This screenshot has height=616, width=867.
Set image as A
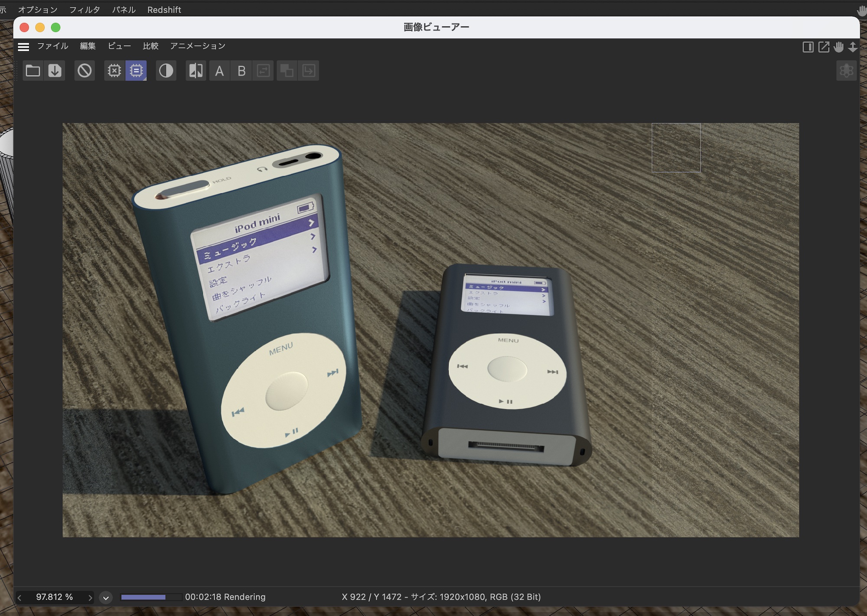coord(219,71)
